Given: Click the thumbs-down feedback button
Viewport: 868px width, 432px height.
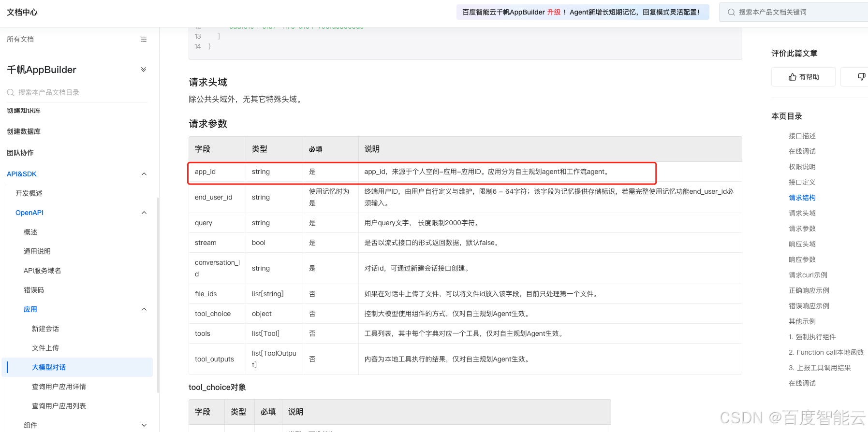Looking at the screenshot, I should tap(861, 77).
